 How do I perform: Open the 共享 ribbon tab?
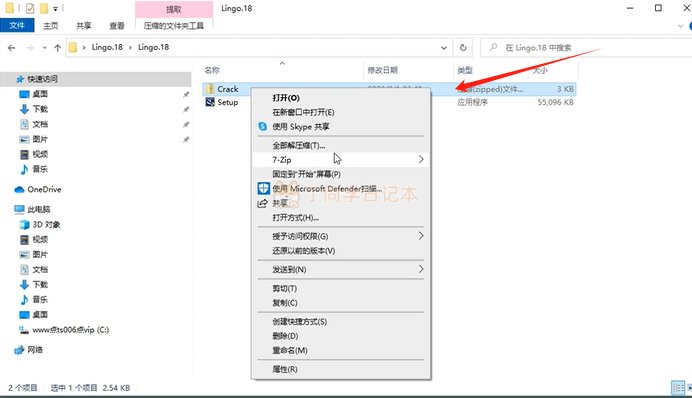coord(83,26)
